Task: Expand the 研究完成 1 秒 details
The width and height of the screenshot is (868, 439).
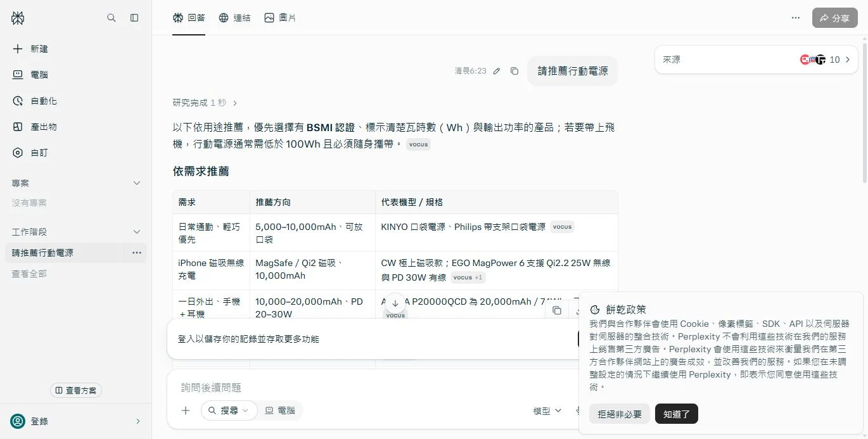Action: coord(205,103)
